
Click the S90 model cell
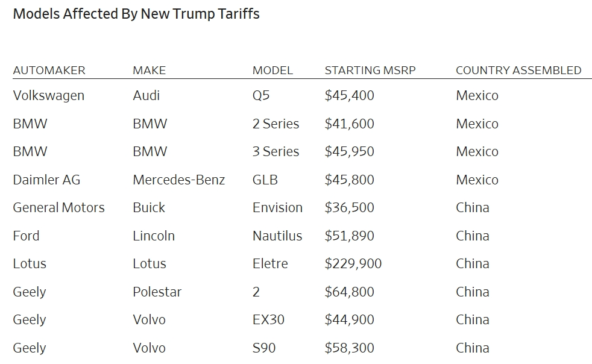pos(264,348)
